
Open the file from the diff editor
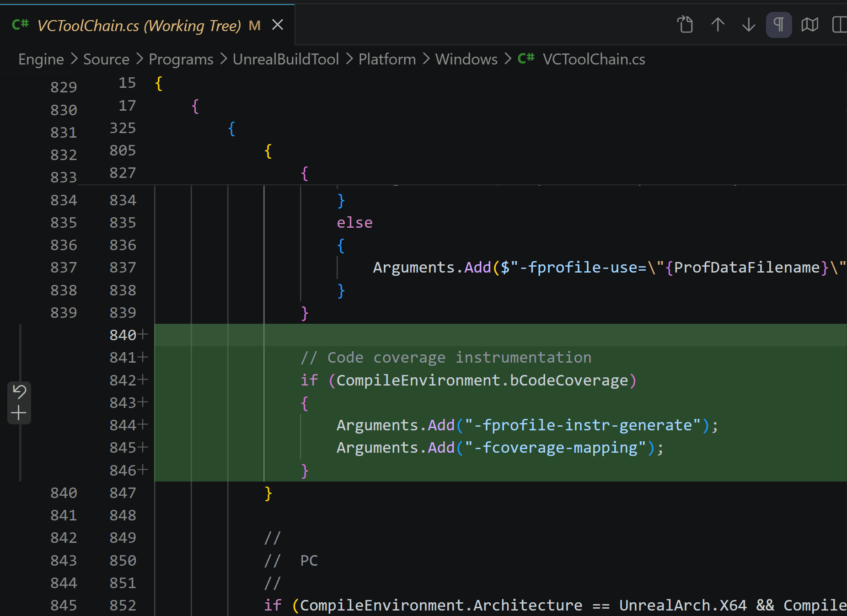(x=685, y=25)
